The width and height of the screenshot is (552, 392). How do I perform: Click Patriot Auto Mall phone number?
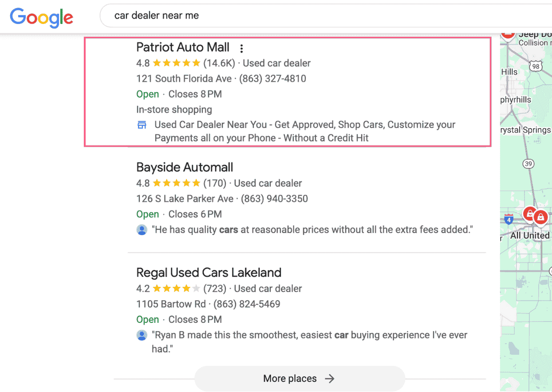272,79
